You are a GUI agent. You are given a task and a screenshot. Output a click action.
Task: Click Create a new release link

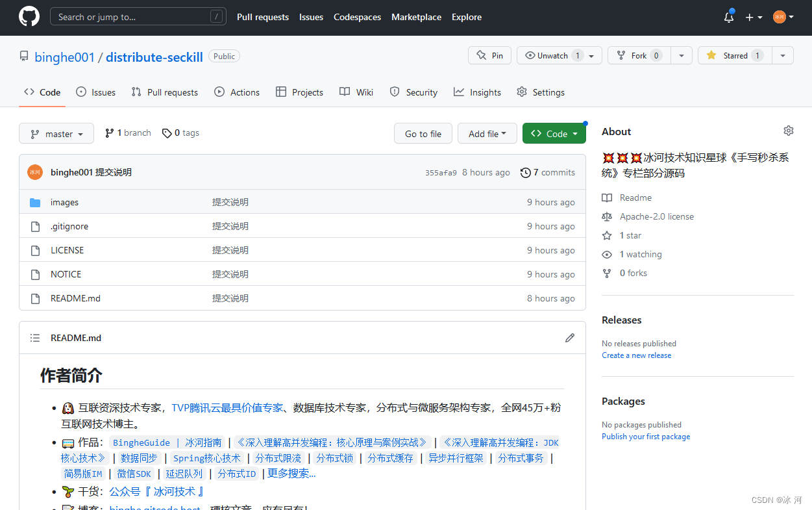pos(636,355)
